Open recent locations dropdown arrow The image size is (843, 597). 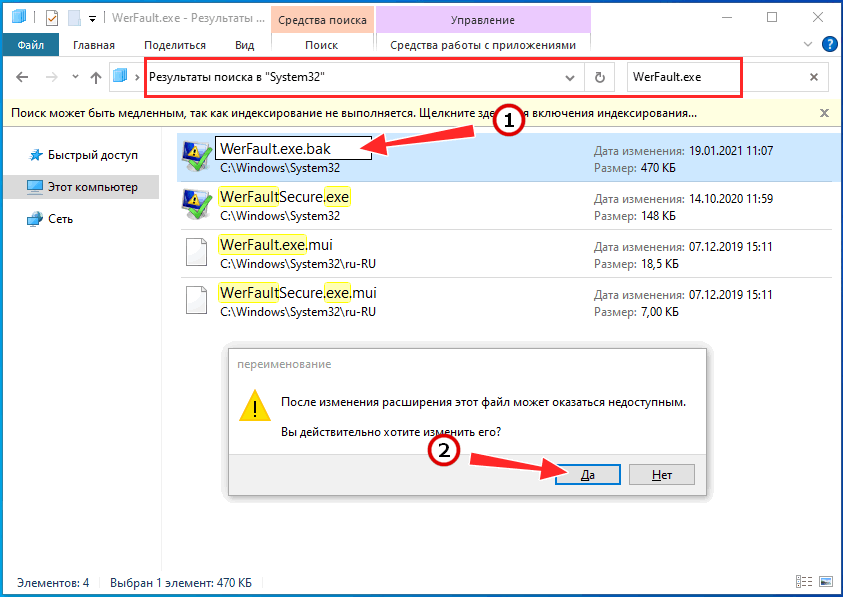(75, 77)
